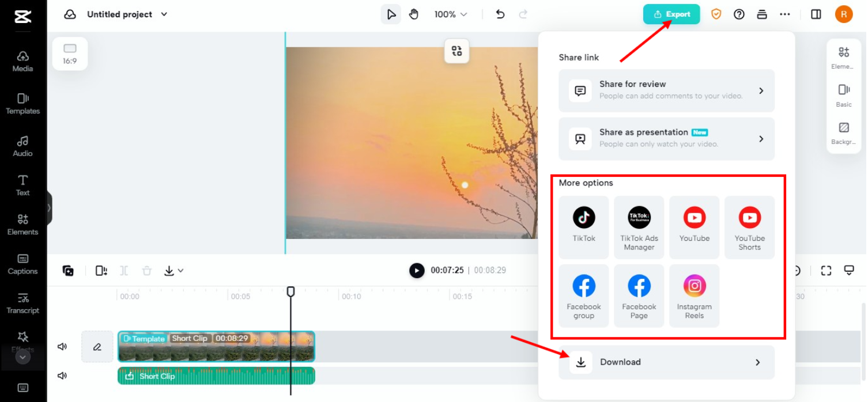Click the add track icon in timeline toolbar
868x402 pixels.
[68, 271]
